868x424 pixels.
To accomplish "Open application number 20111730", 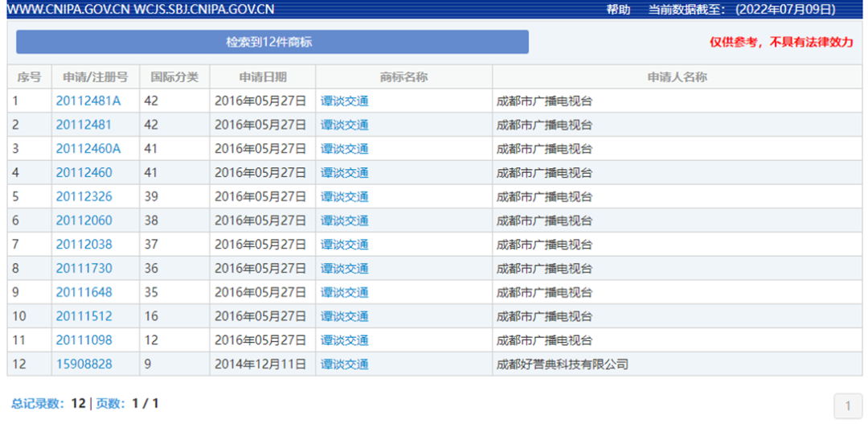I will click(84, 269).
